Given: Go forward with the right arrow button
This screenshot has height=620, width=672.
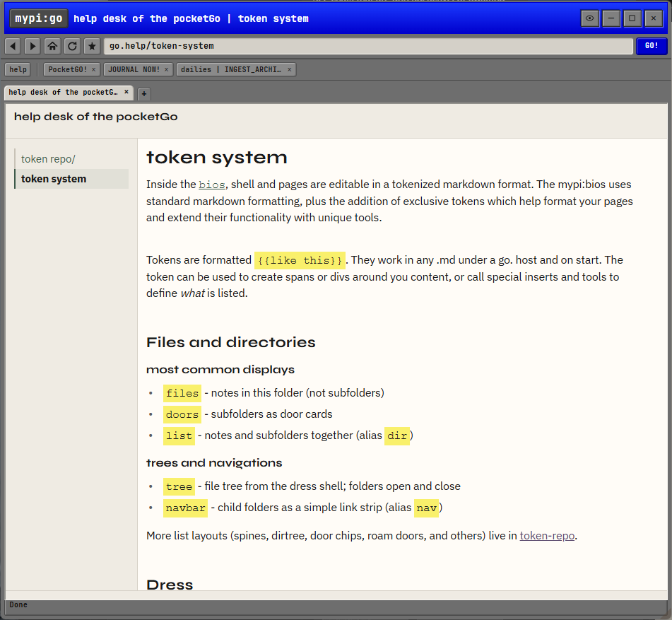Looking at the screenshot, I should (x=33, y=46).
